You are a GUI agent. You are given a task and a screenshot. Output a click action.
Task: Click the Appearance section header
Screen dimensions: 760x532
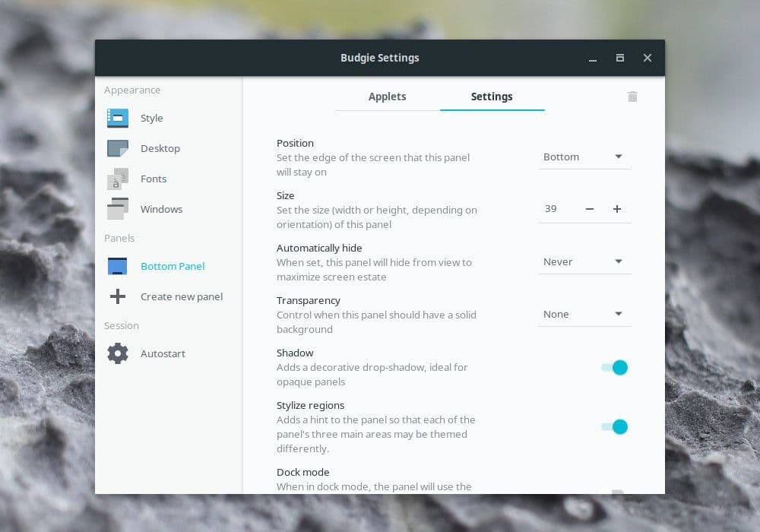(132, 90)
